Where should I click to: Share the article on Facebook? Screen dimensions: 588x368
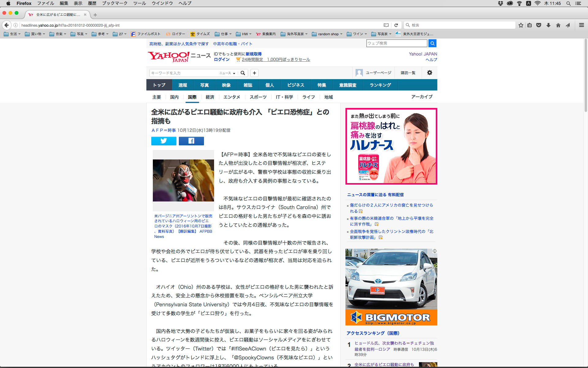pos(191,141)
